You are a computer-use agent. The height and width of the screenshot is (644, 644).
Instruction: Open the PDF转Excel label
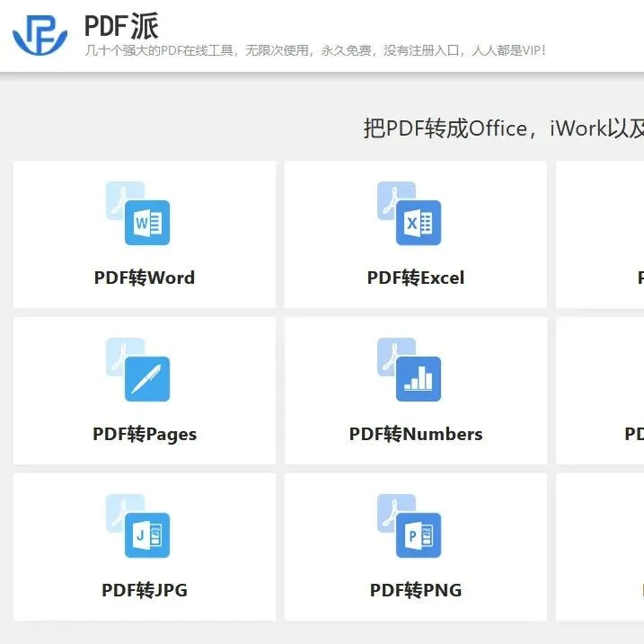tap(416, 278)
